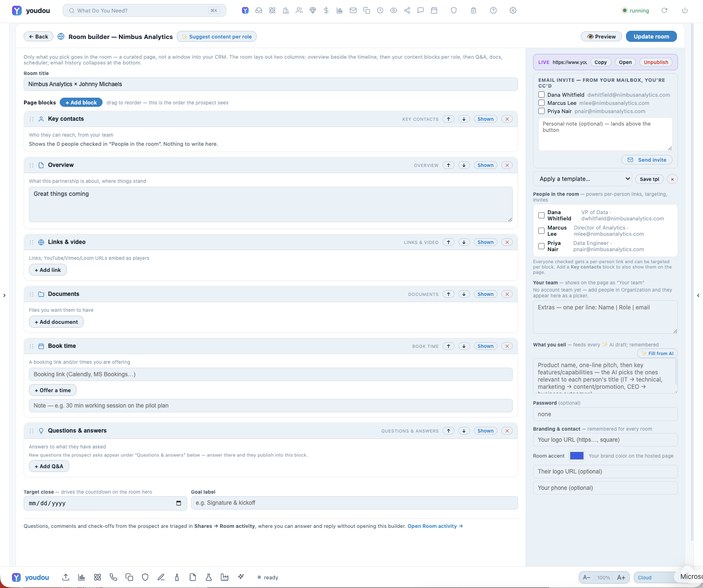The height and width of the screenshot is (588, 703).
Task: Click the refresh icon next to running
Action: [664, 11]
